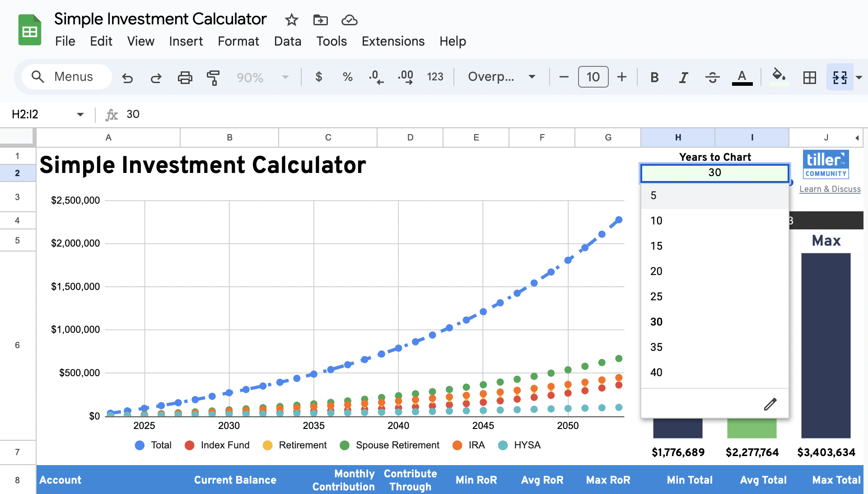The width and height of the screenshot is (868, 494).
Task: Open the 123 number format menu
Action: pos(435,77)
